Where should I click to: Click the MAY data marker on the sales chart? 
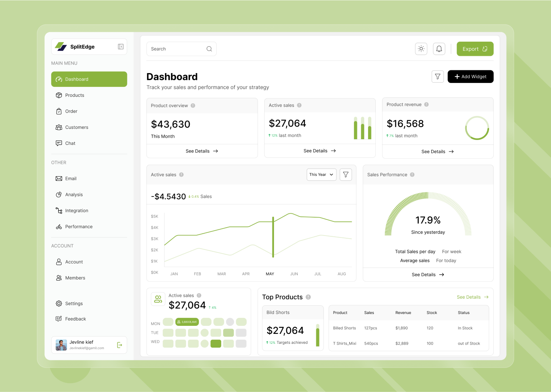pos(273,236)
